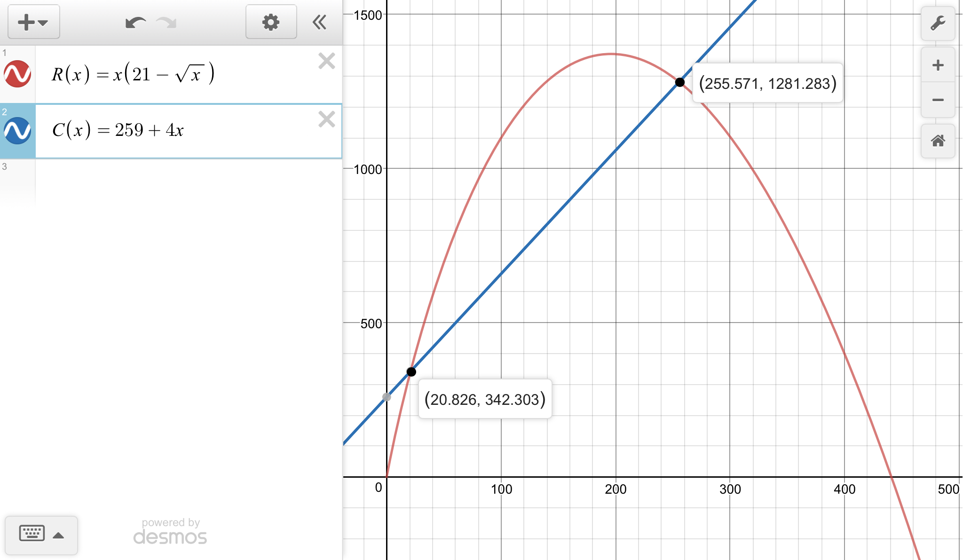The image size is (963, 560).
Task: Reset to default home viewport
Action: tap(938, 141)
